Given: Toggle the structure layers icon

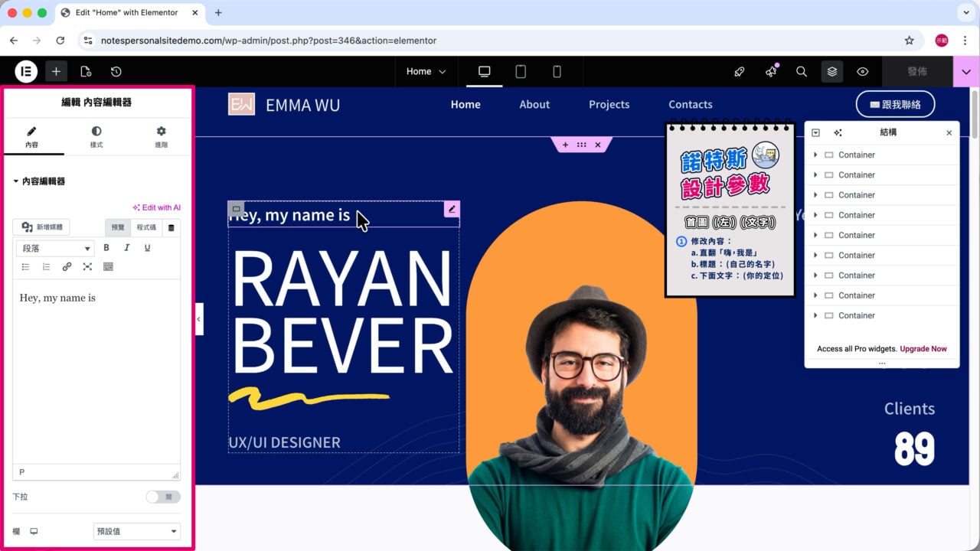Looking at the screenshot, I should pyautogui.click(x=832, y=71).
